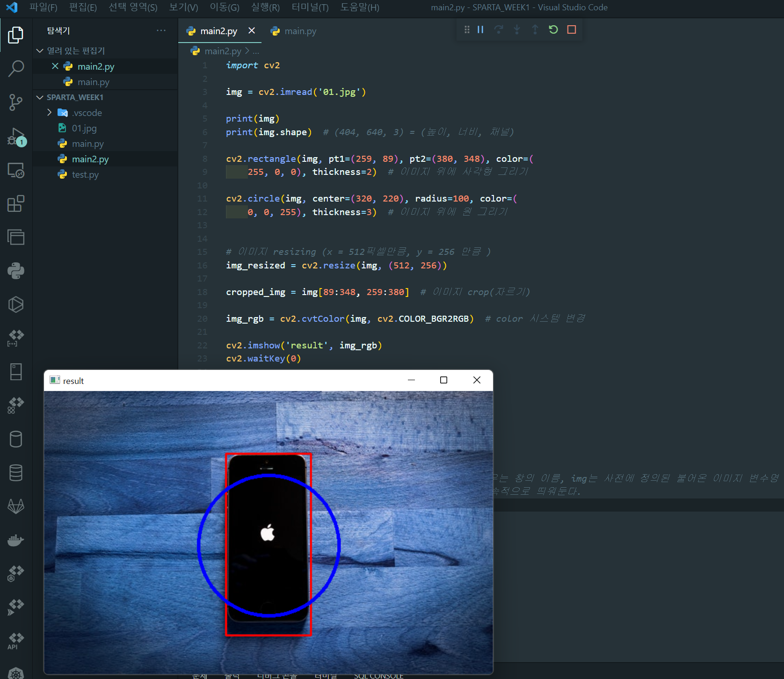Open the Explorer view in activity bar
The height and width of the screenshot is (679, 784).
(x=16, y=35)
